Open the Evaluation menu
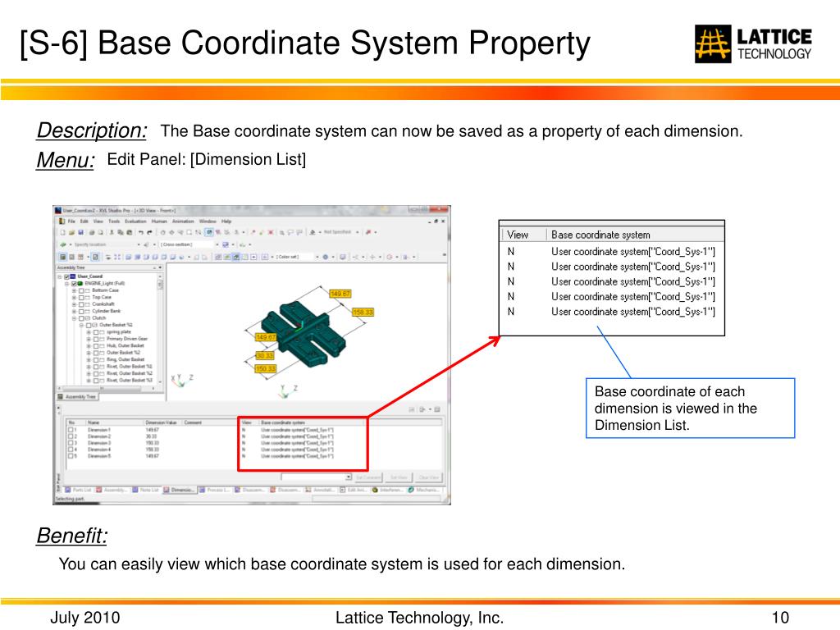 (x=135, y=221)
